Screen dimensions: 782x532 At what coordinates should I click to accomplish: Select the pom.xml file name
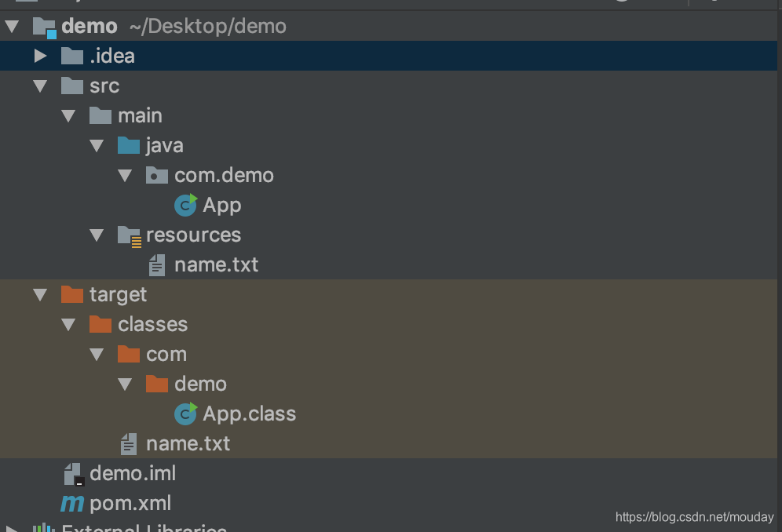[130, 504]
